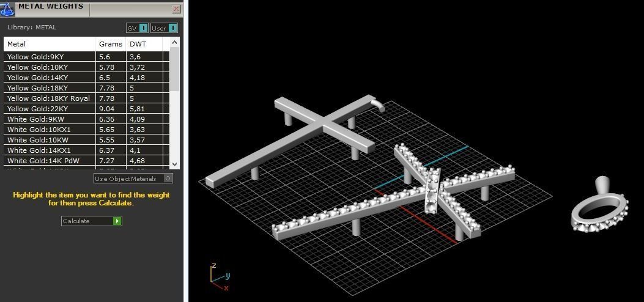644x302 pixels.
Task: Select the Yellow Gold:22KY row
Action: point(86,109)
